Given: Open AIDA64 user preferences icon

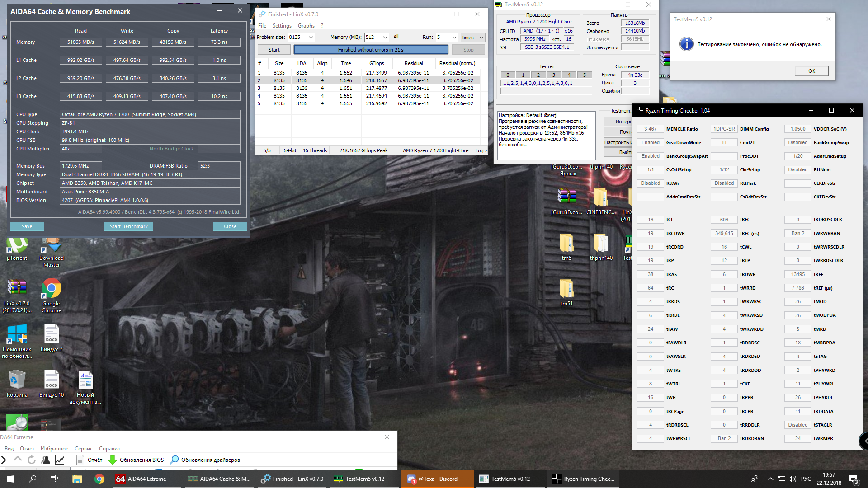Looking at the screenshot, I should point(46,460).
